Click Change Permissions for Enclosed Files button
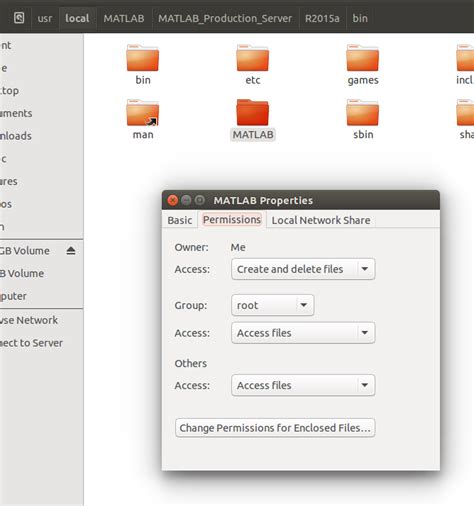This screenshot has height=506, width=474. (275, 428)
